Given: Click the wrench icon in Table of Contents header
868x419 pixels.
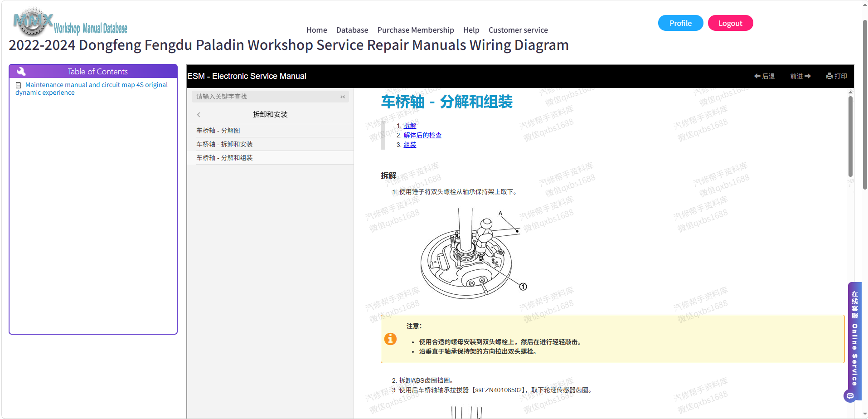Looking at the screenshot, I should click(21, 72).
